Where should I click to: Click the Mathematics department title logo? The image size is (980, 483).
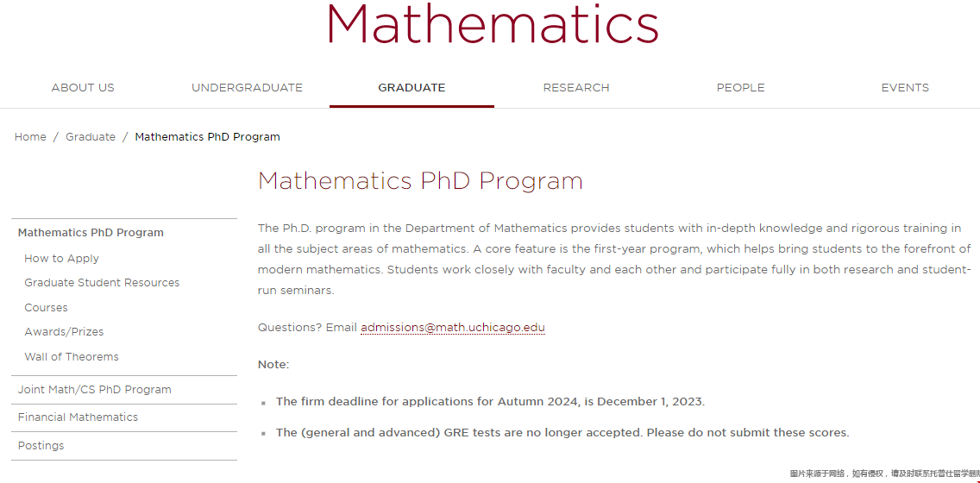coord(492,24)
